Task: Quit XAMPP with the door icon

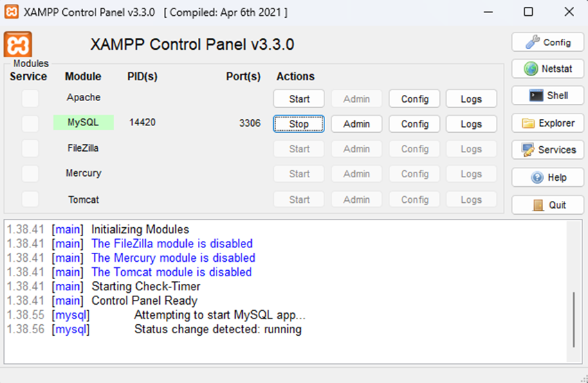Action: (x=547, y=205)
